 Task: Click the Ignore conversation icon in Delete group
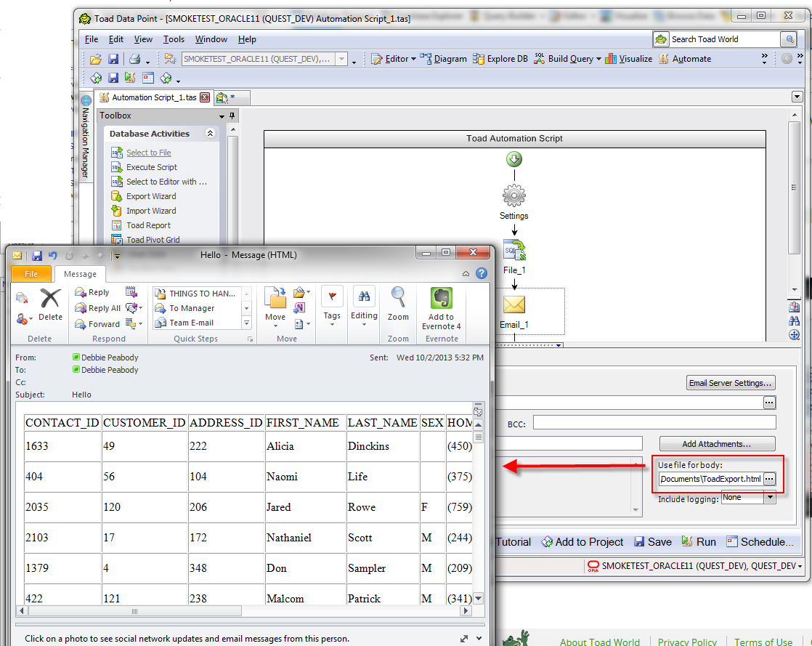pyautogui.click(x=22, y=298)
